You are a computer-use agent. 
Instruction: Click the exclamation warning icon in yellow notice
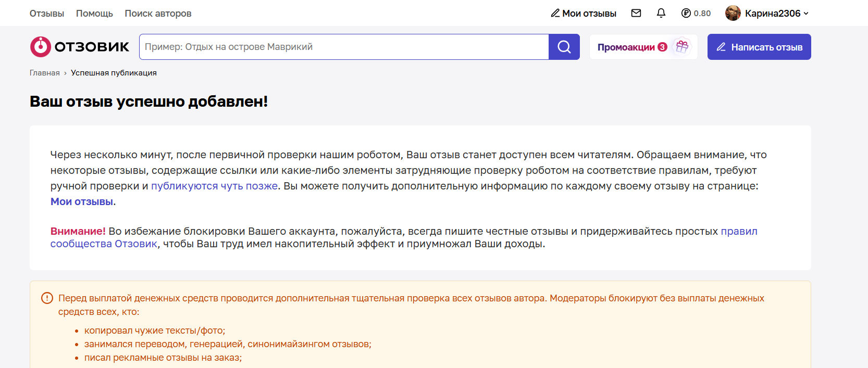pyautogui.click(x=47, y=298)
